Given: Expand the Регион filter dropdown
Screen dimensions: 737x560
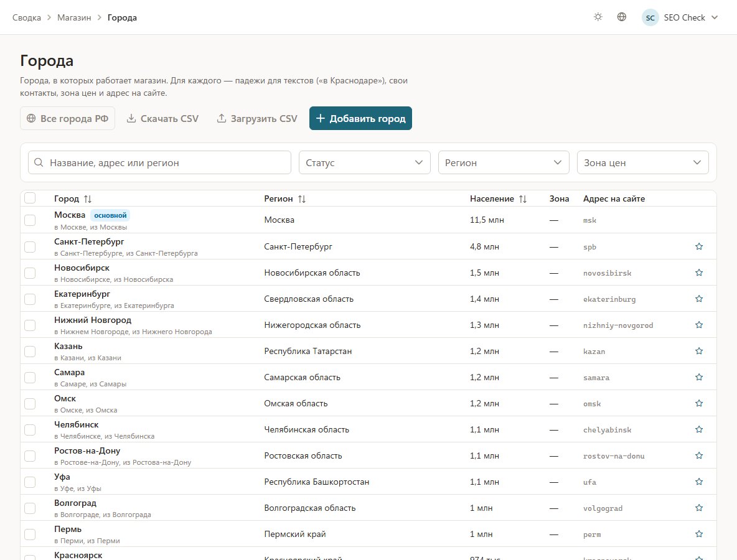Looking at the screenshot, I should pyautogui.click(x=504, y=162).
